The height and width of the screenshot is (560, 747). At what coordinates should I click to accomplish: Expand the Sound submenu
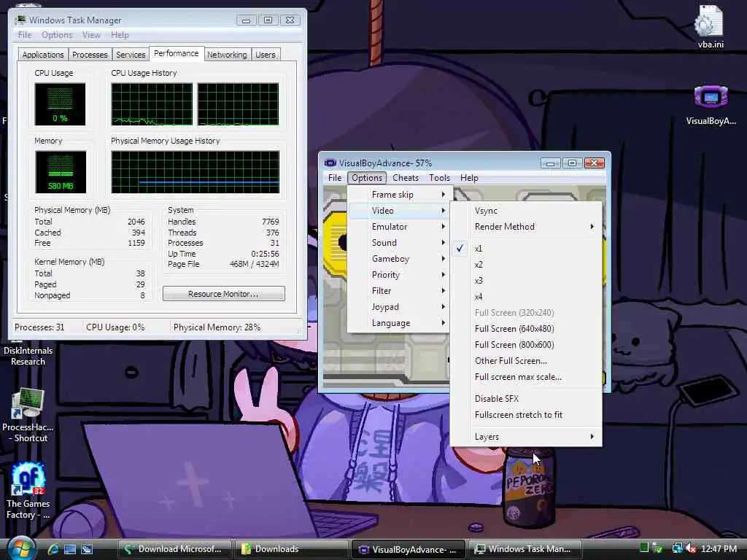click(x=398, y=242)
